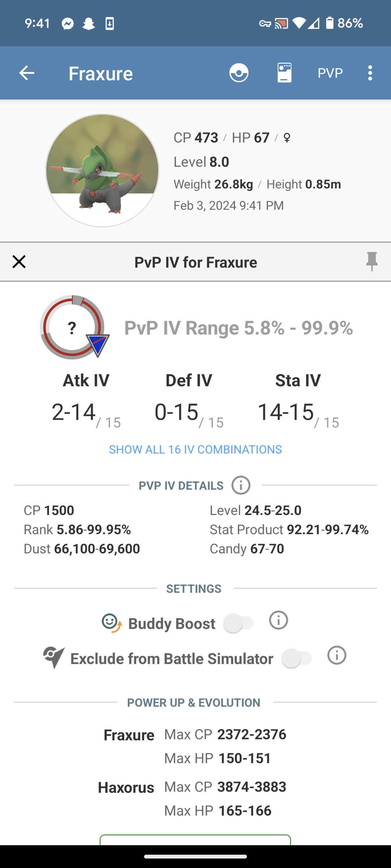Open the three-dot overflow menu
The image size is (391, 868).
pyautogui.click(x=370, y=73)
